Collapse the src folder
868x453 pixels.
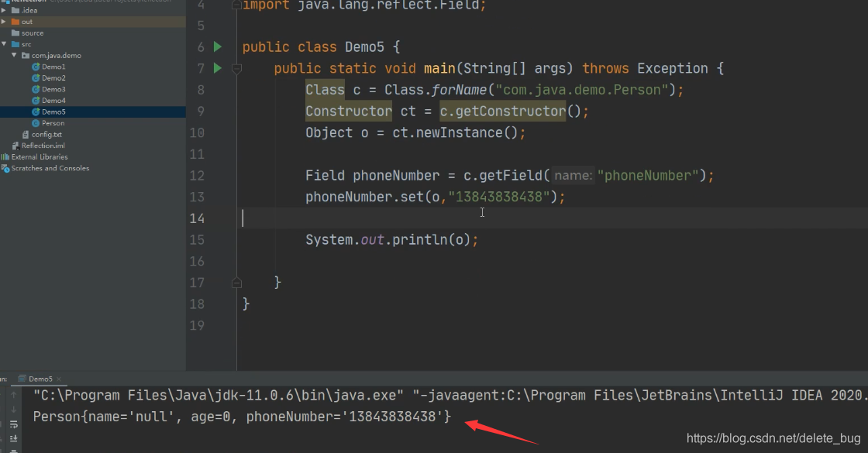click(x=4, y=44)
